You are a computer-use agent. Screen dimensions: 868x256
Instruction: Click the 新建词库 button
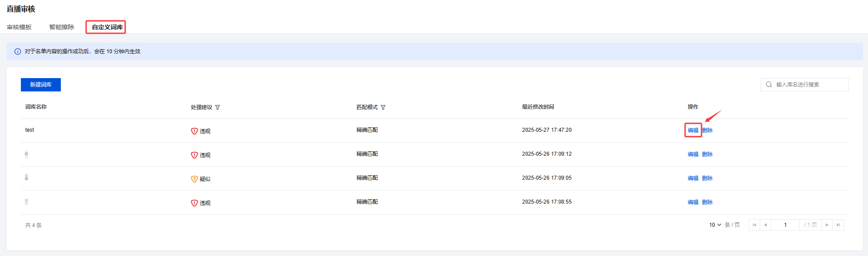pos(41,85)
